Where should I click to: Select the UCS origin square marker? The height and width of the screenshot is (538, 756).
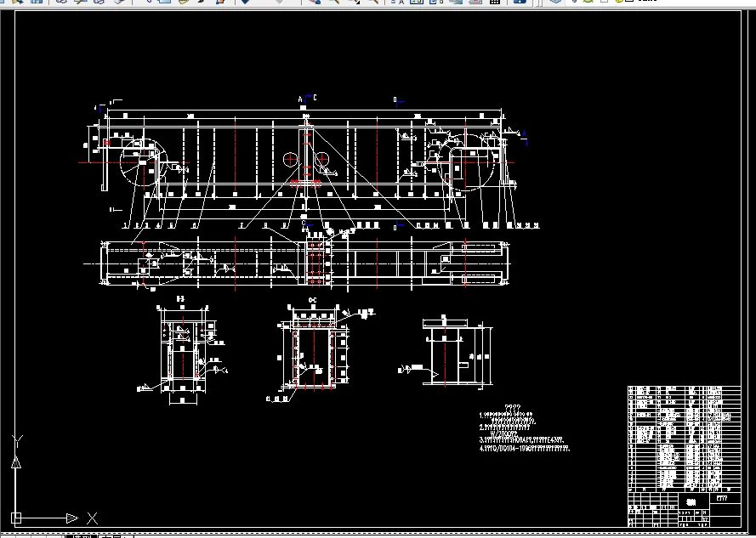(x=16, y=518)
